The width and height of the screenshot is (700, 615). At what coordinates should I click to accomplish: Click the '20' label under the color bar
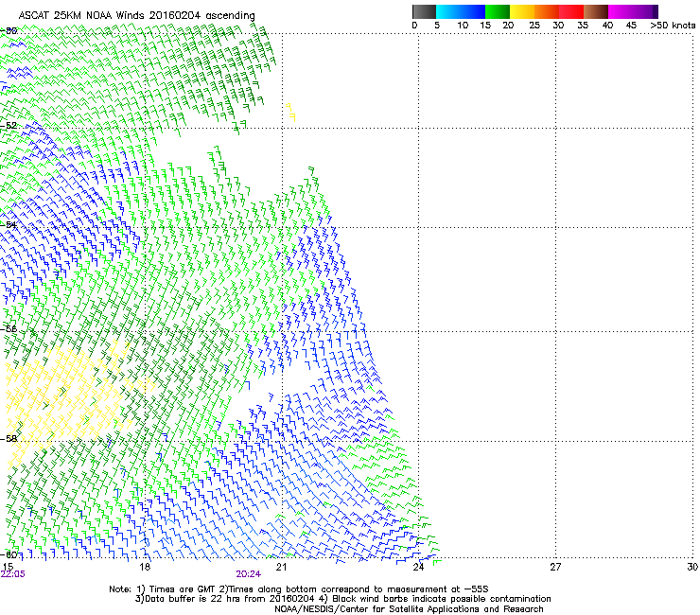(508, 26)
